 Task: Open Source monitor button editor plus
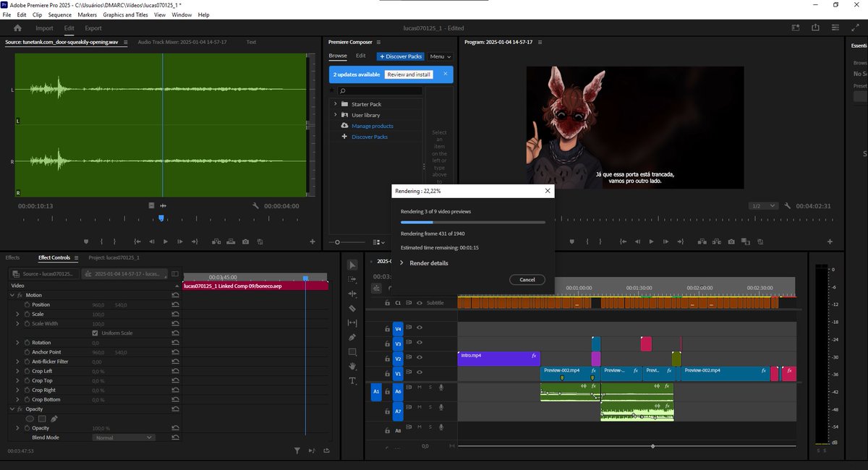coord(312,242)
